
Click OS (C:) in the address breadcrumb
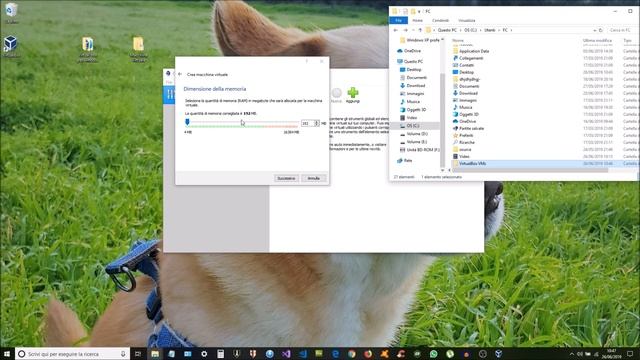(470, 30)
